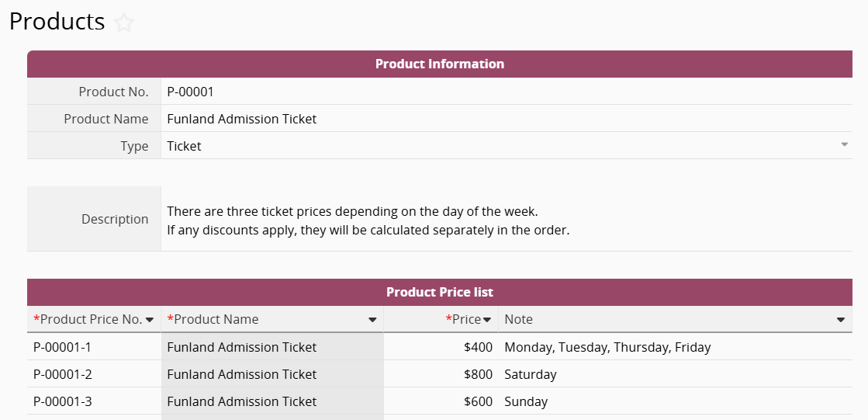The height and width of the screenshot is (420, 868).
Task: Open the Type field dropdown arrow
Action: tap(845, 144)
